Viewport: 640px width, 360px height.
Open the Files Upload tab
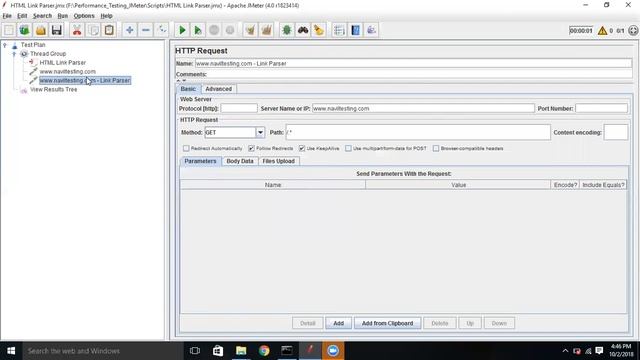tap(278, 161)
